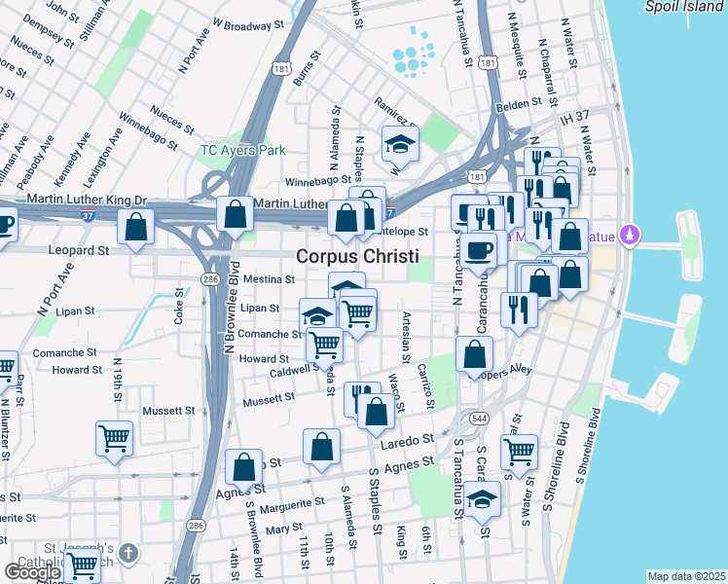Click the Corpus Christi city label

point(357,256)
